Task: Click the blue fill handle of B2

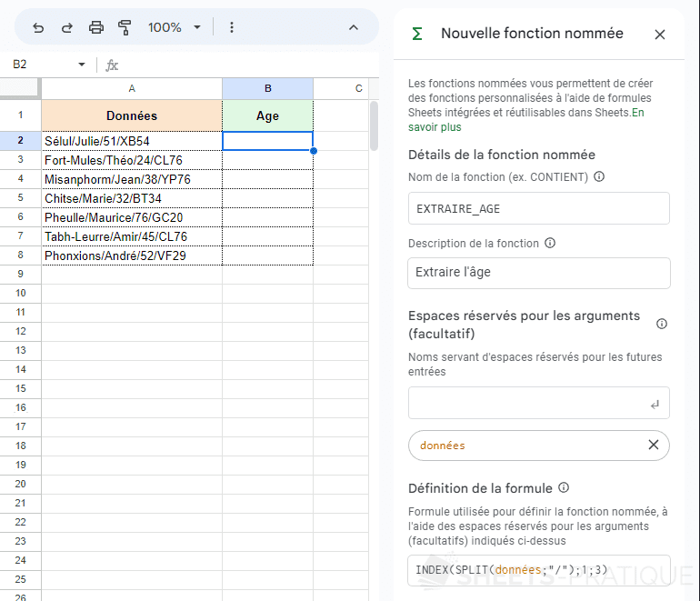Action: [x=314, y=151]
